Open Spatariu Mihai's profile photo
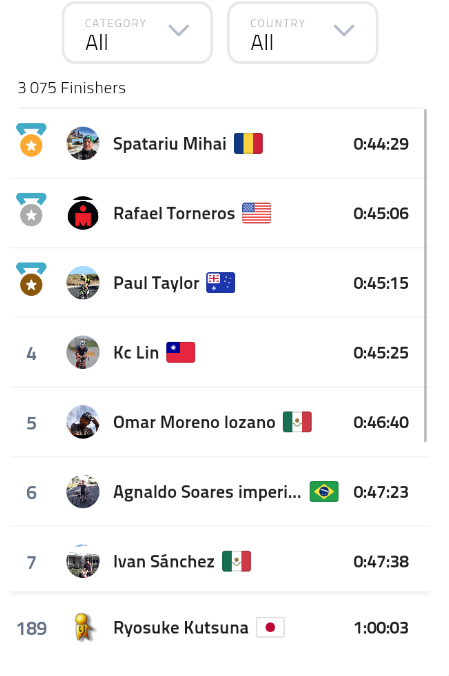449x676 pixels. tap(83, 144)
